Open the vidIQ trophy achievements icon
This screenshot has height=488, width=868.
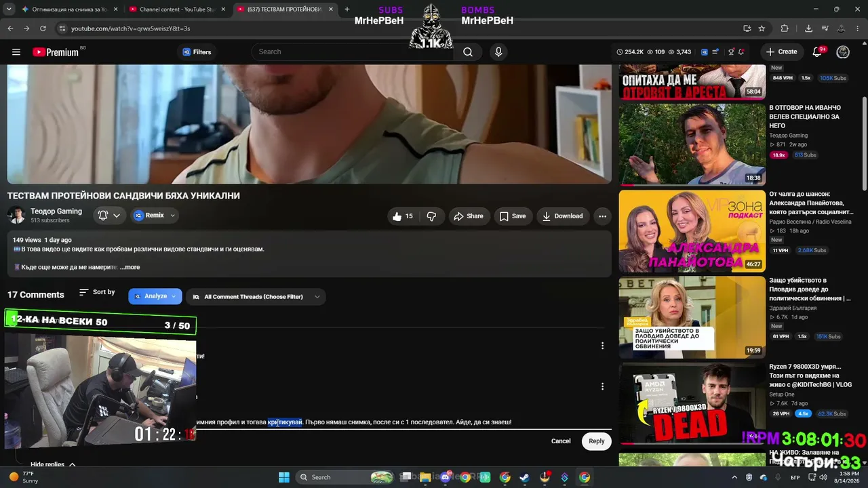click(x=731, y=52)
